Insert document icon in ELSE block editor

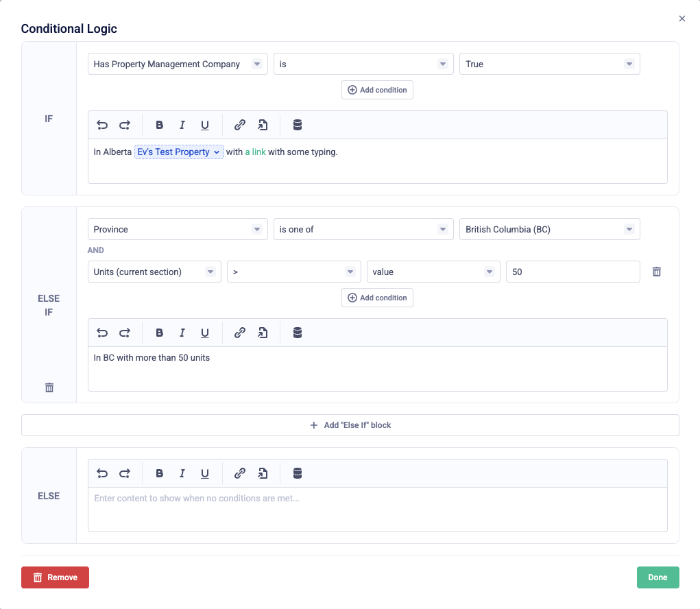point(263,473)
